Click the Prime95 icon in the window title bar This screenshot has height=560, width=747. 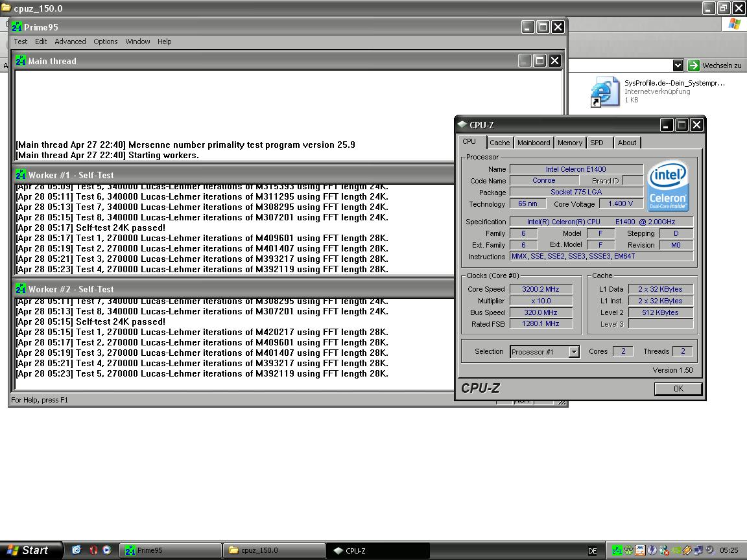click(17, 27)
